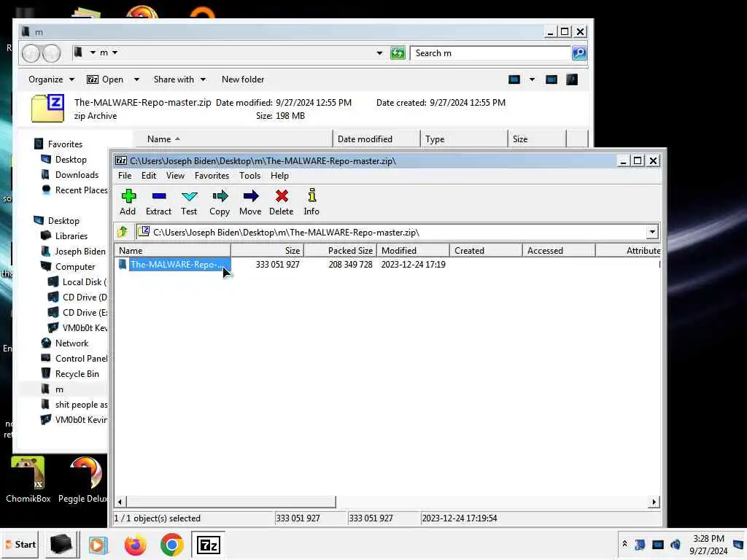Viewport: 747px width, 560px height.
Task: Click Open button in Explorer toolbar
Action: tap(106, 79)
